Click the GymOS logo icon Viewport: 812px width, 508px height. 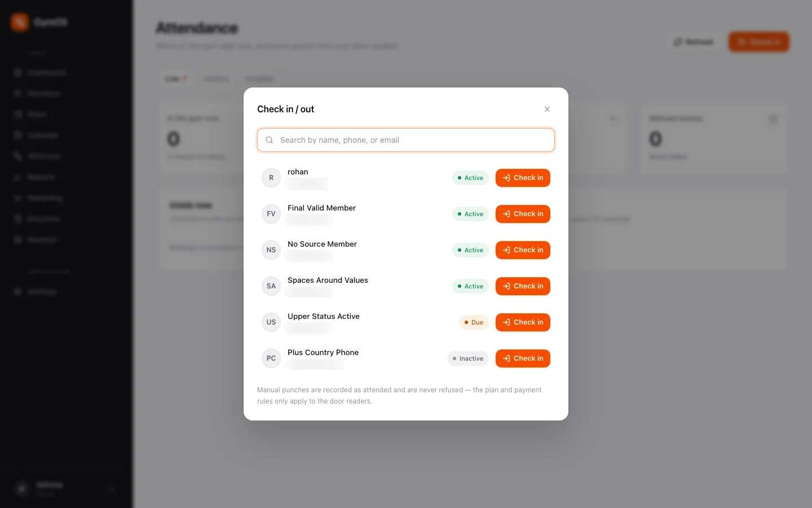pyautogui.click(x=20, y=22)
